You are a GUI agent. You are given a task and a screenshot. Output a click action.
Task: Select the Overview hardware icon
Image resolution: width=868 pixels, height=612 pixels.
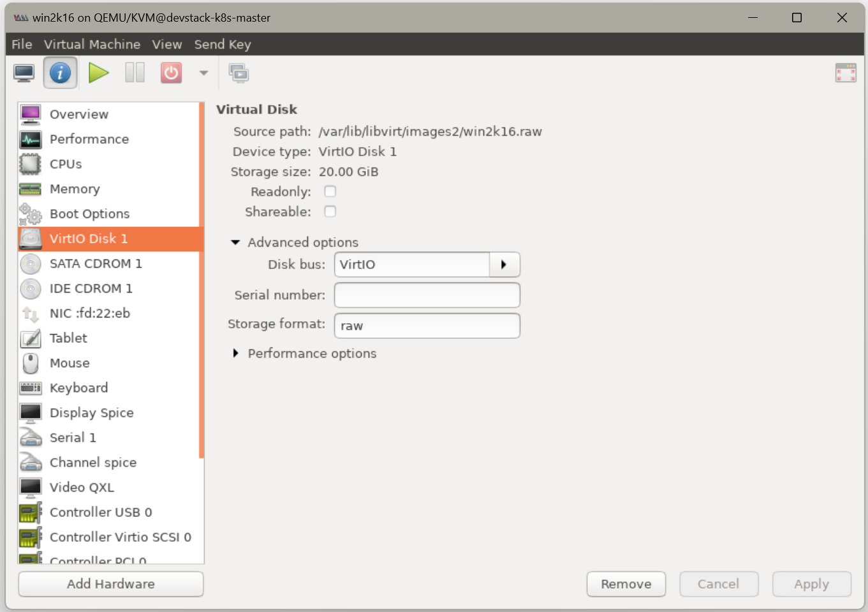tap(31, 114)
